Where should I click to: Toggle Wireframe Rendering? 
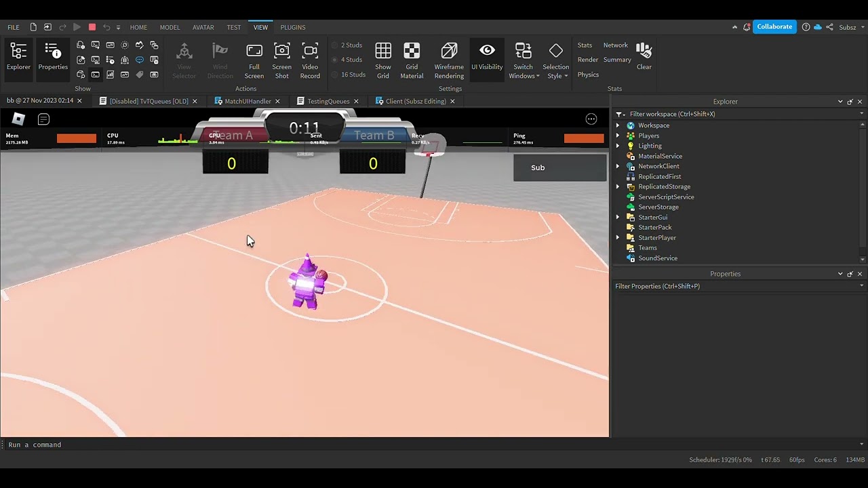coord(449,61)
